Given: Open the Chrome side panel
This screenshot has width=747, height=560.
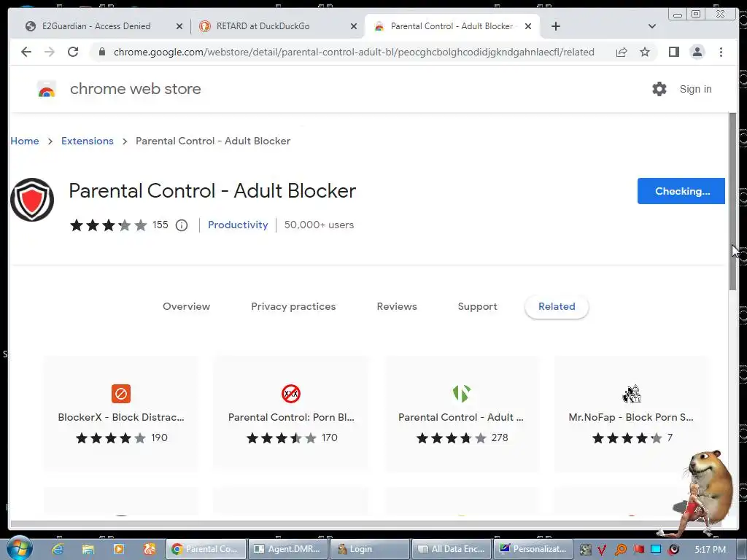Looking at the screenshot, I should click(673, 52).
